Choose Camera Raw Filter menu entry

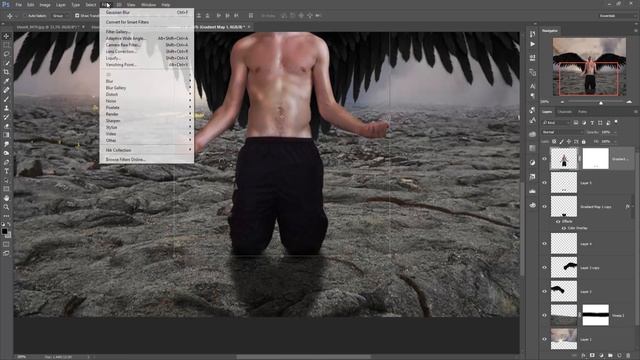147,45
